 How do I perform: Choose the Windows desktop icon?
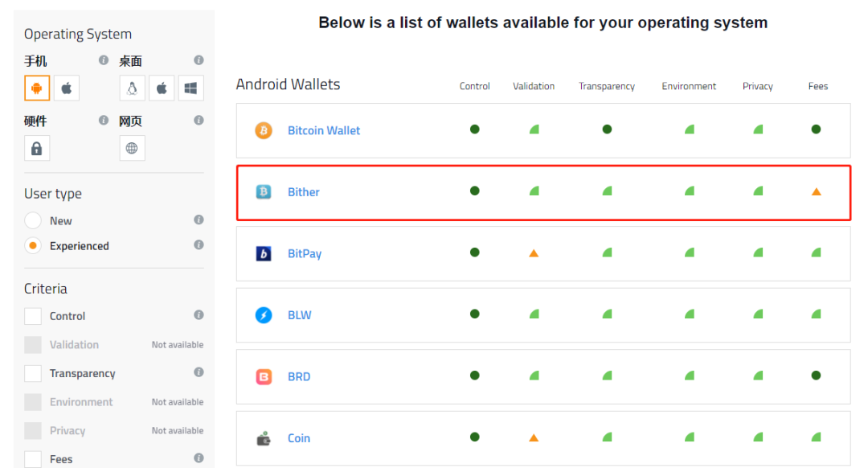pyautogui.click(x=190, y=88)
